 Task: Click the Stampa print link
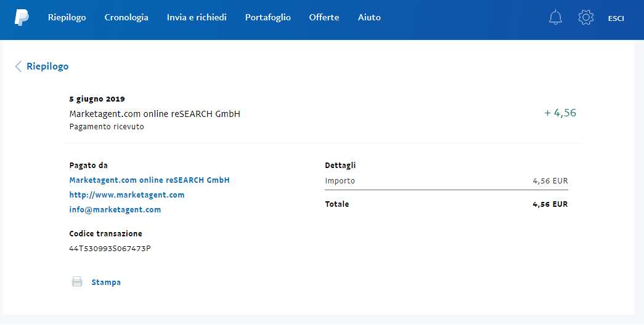click(106, 283)
